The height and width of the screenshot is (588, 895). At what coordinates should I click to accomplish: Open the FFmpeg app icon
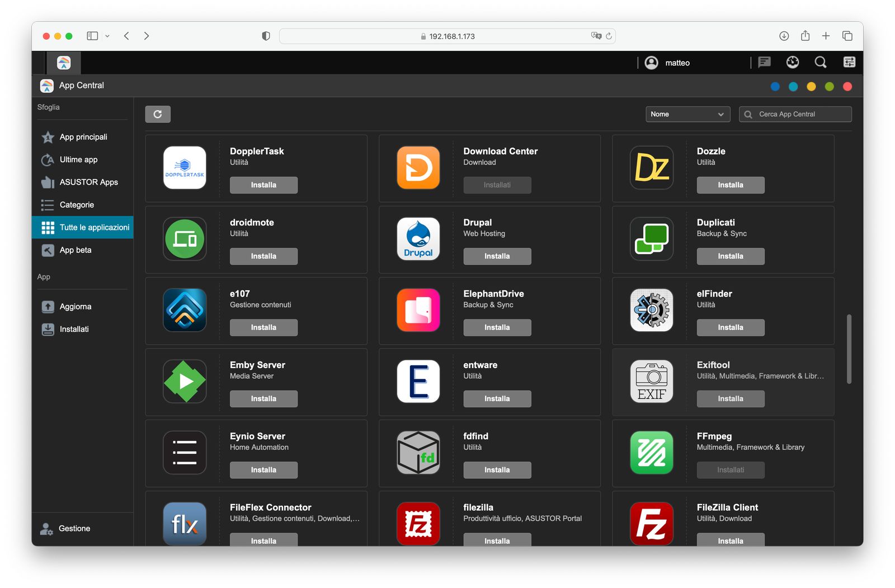tap(652, 453)
